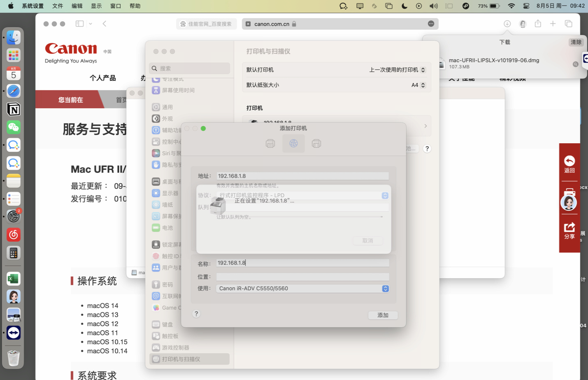Cancel printer setup with 取消
588x380 pixels.
pos(367,240)
